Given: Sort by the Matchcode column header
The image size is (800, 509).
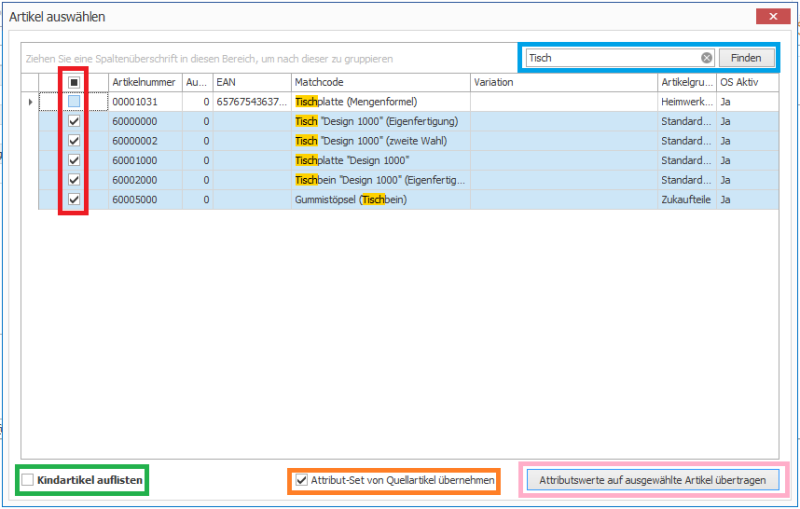Looking at the screenshot, I should point(380,82).
